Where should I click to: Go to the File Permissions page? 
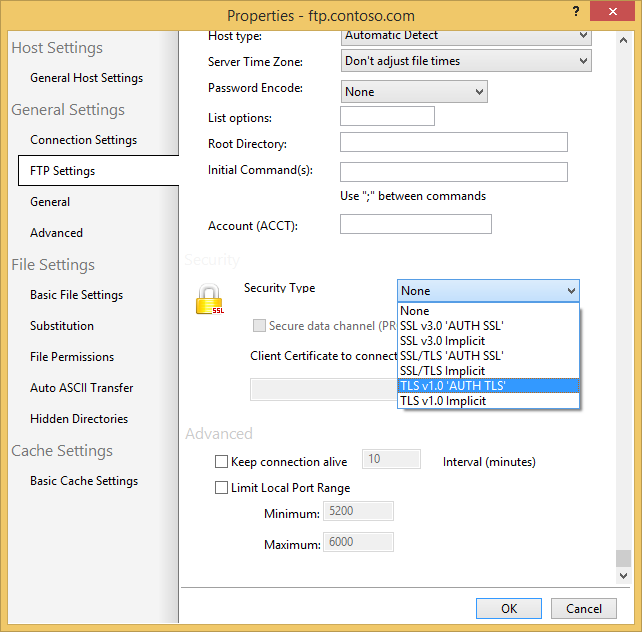click(72, 357)
